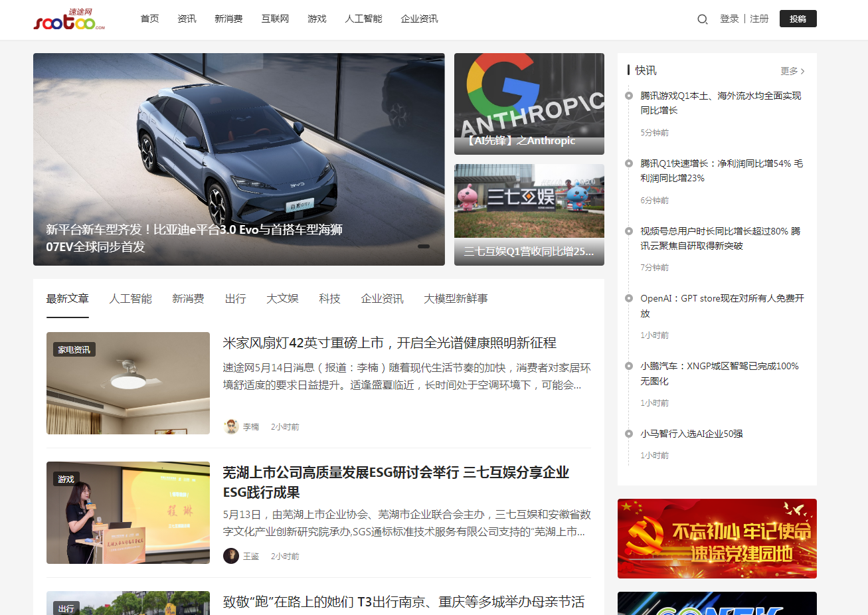Image resolution: width=868 pixels, height=615 pixels.
Task: Open news 小马智行入选AI企业50强
Action: pyautogui.click(x=691, y=434)
